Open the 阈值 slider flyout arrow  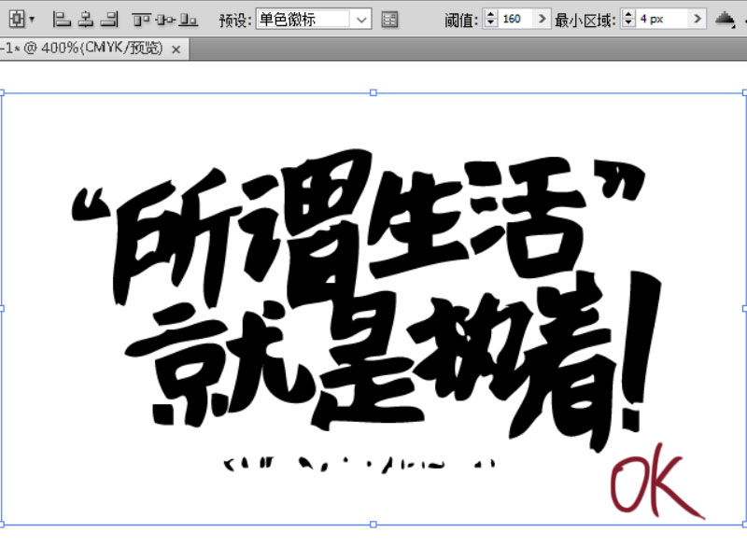[x=543, y=19]
